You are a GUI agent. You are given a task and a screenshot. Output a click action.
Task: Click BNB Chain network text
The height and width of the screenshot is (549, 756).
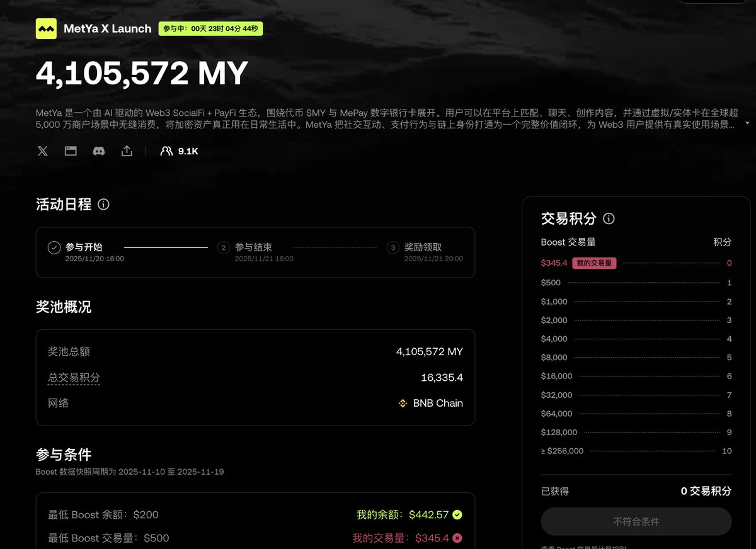438,403
